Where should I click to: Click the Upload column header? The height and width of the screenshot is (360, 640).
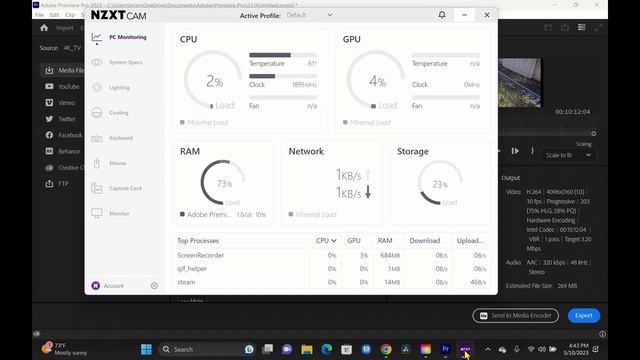pos(470,241)
